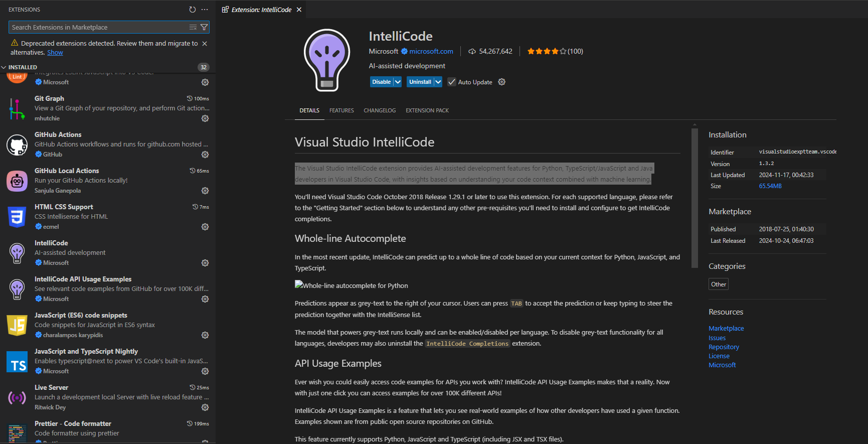Click the Uninstall button
The image size is (868, 444).
click(x=420, y=82)
